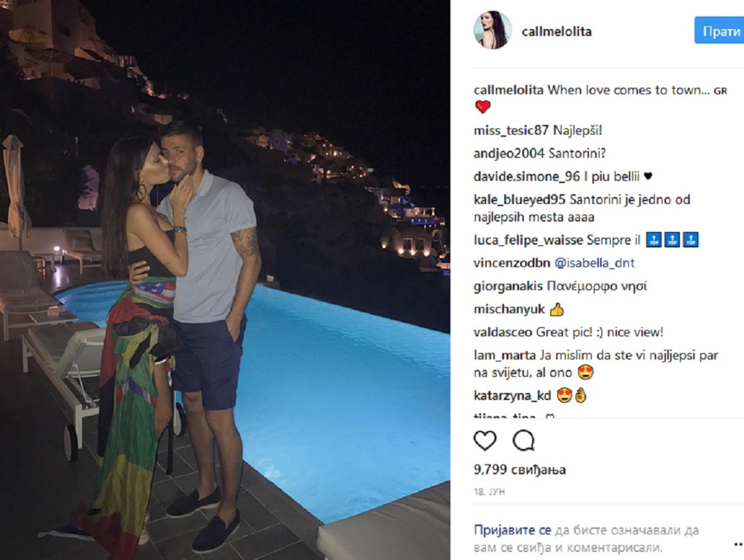This screenshot has width=744, height=560.
Task: Click the main poolside post photo
Action: click(x=225, y=280)
